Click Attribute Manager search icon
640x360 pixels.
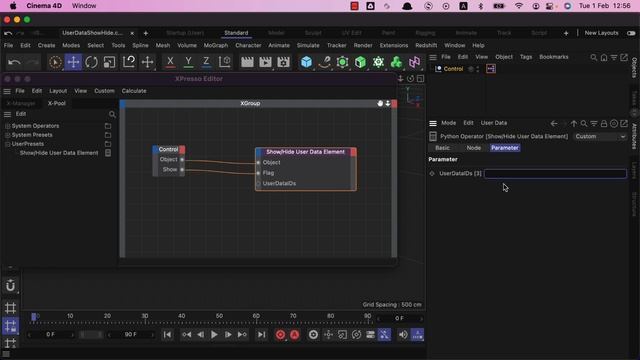pos(584,123)
